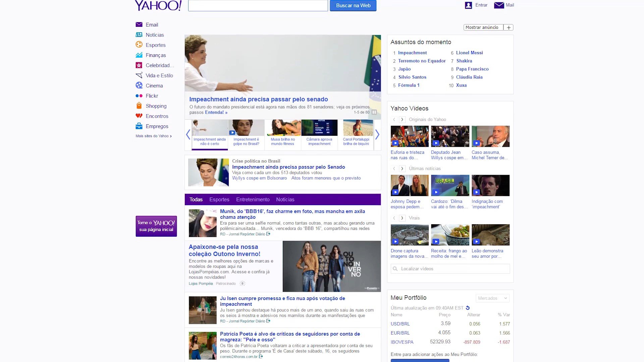644x362 pixels.
Task: Expand Mais sites do Yahoo
Action: pyautogui.click(x=154, y=136)
